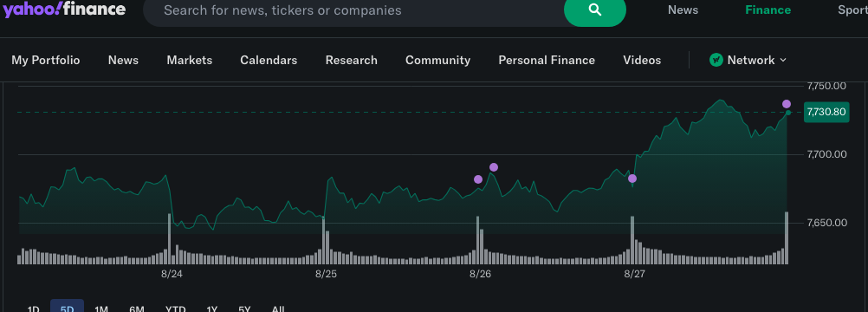Image resolution: width=868 pixels, height=312 pixels.
Task: Open the Calendars menu
Action: (x=269, y=60)
